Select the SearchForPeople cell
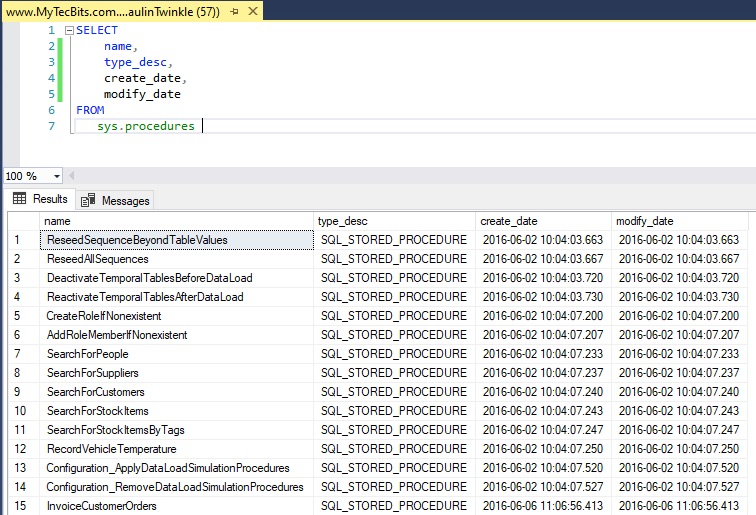756x515 pixels. [176, 354]
